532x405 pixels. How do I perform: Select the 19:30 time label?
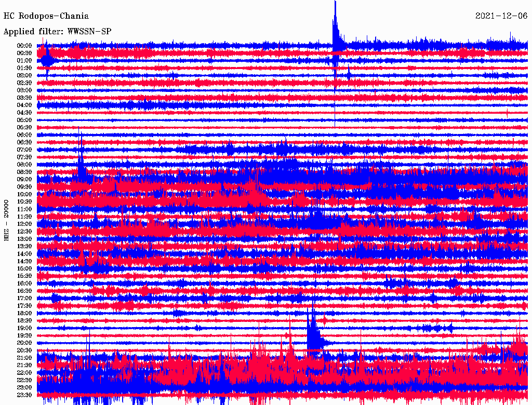(x=24, y=335)
